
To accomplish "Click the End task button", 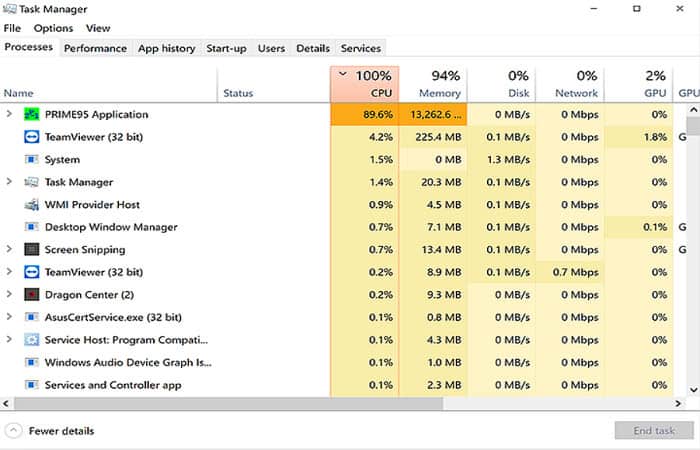I will click(654, 430).
